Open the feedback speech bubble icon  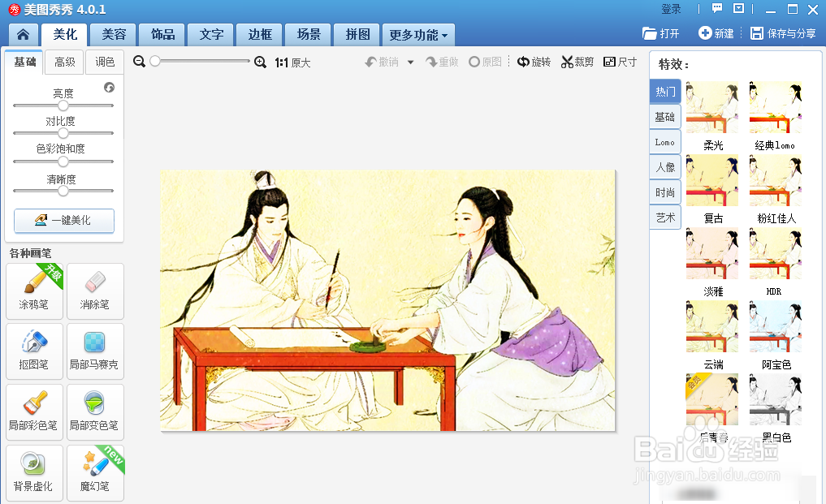click(x=717, y=8)
